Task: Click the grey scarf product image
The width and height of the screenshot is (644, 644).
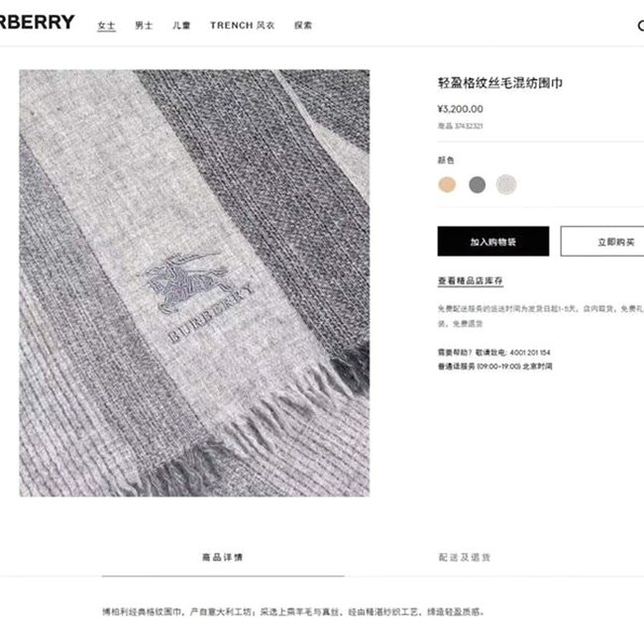Action: (x=194, y=283)
